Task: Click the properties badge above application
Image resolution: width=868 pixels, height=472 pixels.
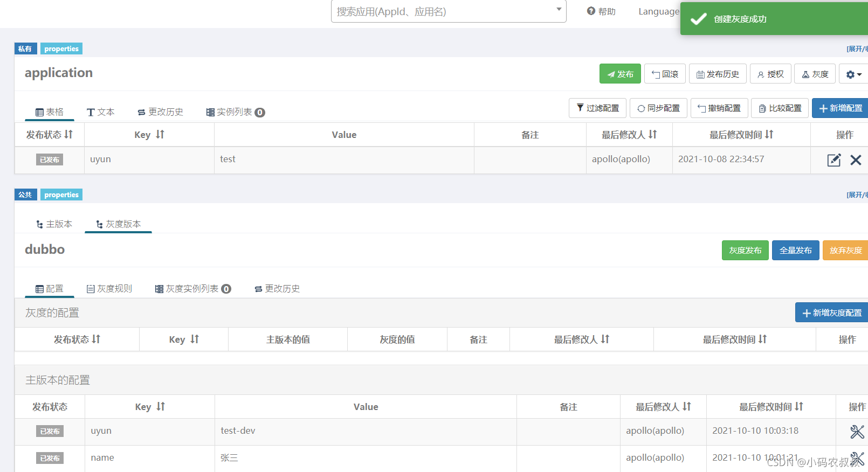Action: [61, 48]
